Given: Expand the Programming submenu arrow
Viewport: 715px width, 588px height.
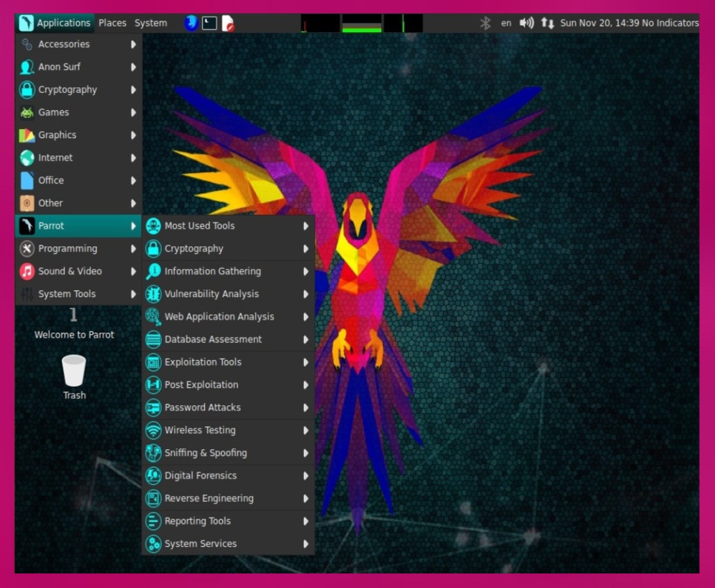Looking at the screenshot, I should tap(133, 248).
